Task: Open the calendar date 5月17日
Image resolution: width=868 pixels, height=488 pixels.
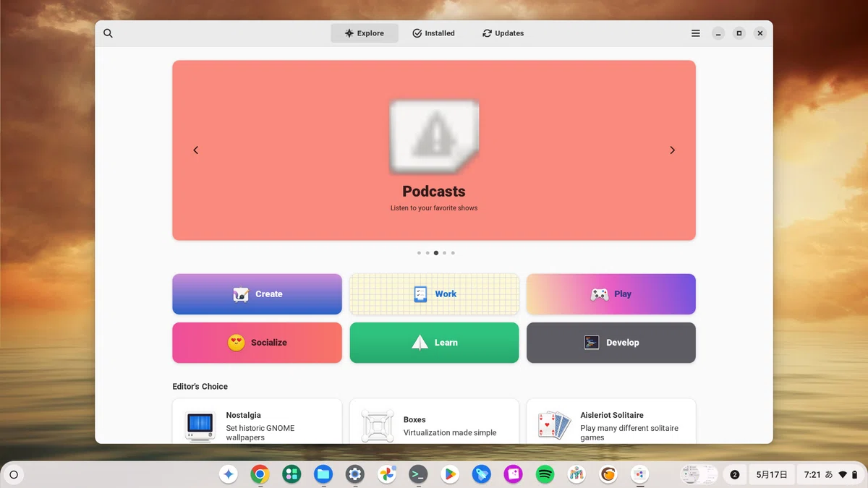Action: tap(770, 475)
